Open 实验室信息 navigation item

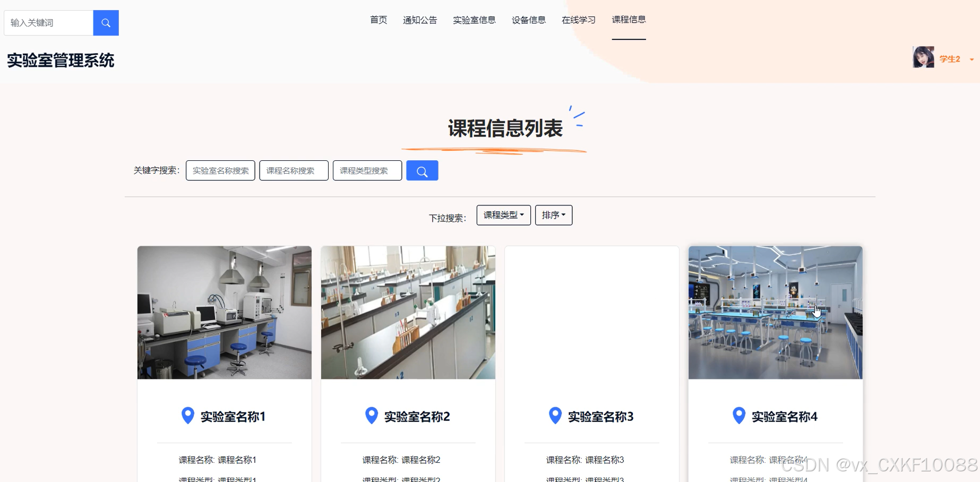(474, 20)
